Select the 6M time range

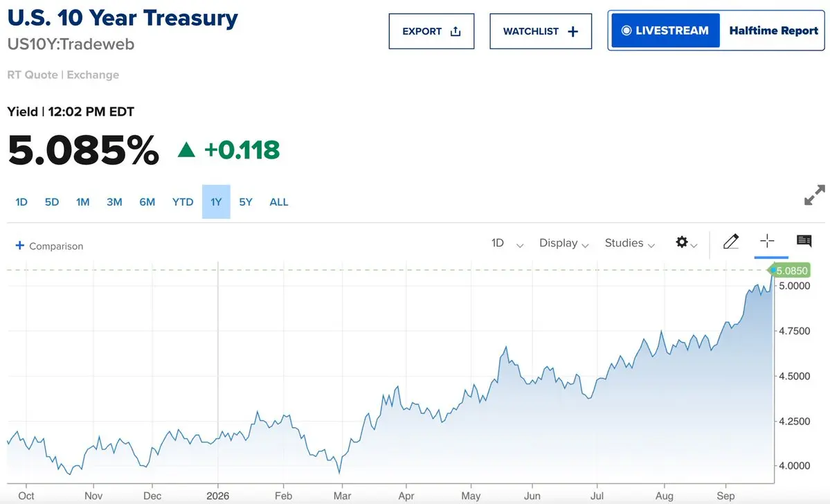click(147, 201)
